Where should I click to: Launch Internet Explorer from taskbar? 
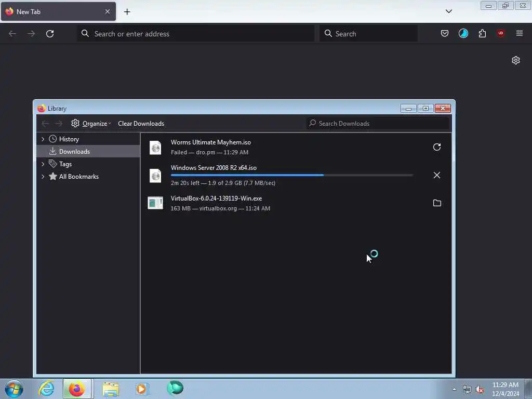coord(46,389)
